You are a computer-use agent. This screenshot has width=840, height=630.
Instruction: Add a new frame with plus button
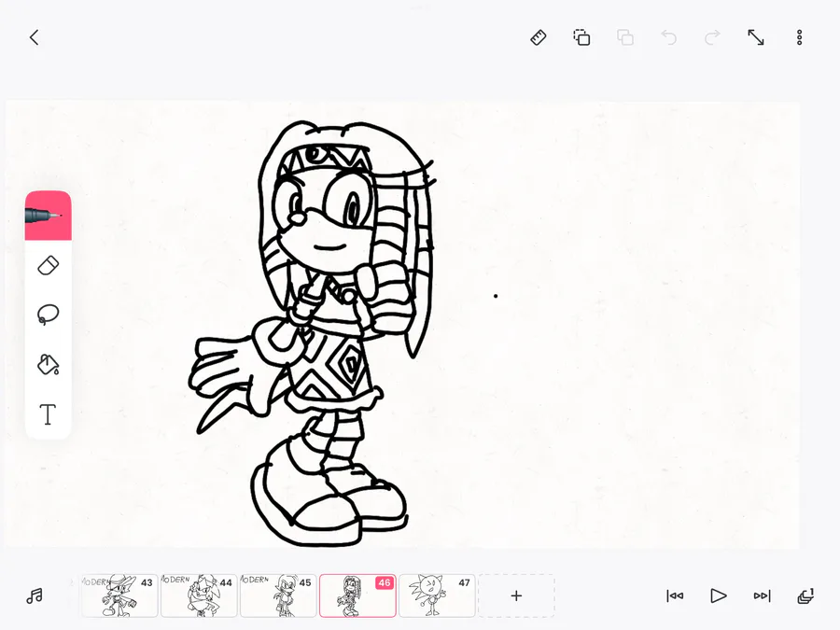pyautogui.click(x=516, y=595)
